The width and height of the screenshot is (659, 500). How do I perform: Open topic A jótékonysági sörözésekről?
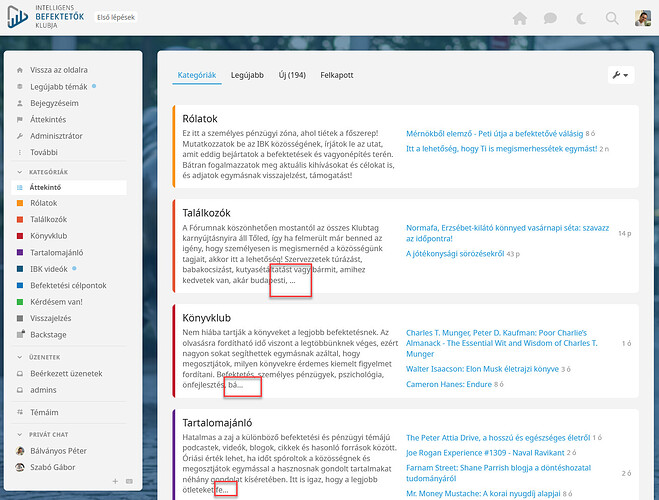tap(455, 254)
